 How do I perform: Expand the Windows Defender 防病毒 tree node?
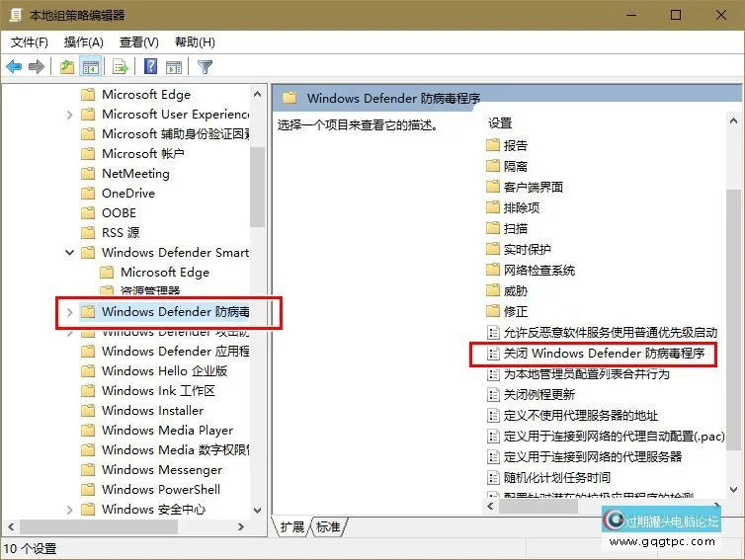[x=69, y=312]
